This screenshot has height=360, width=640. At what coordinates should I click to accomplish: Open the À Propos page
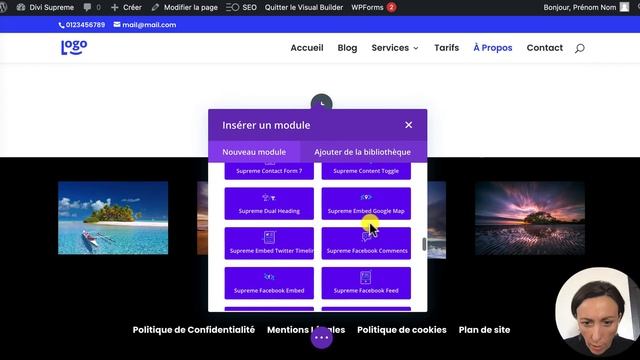(493, 48)
